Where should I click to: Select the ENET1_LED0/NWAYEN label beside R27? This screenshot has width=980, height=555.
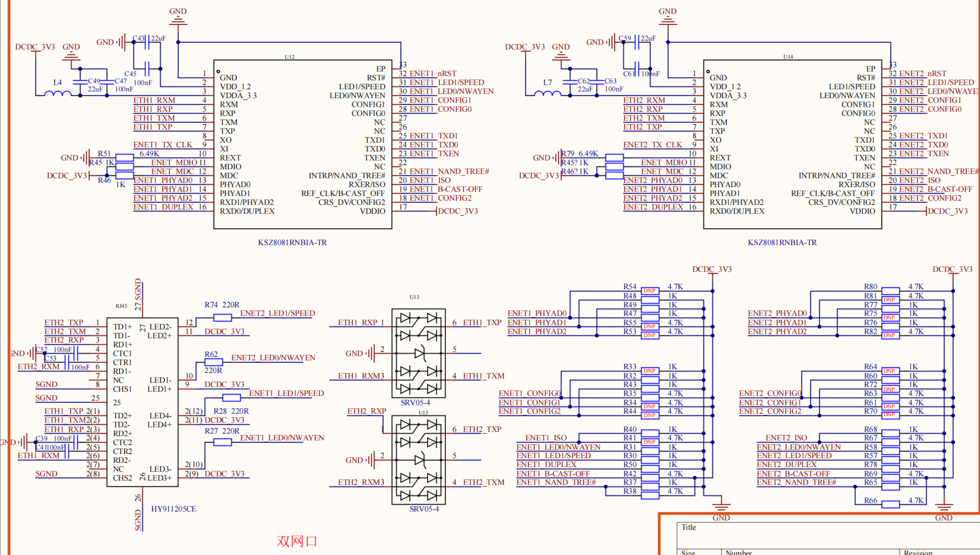282,438
